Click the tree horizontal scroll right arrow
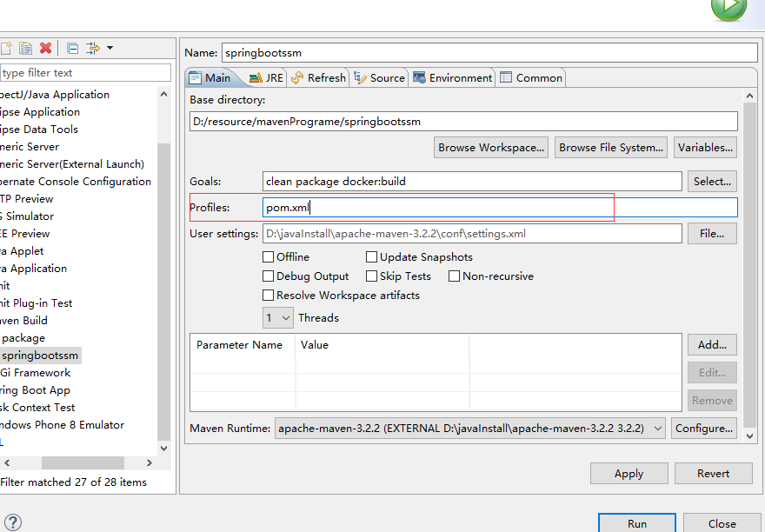 pyautogui.click(x=150, y=462)
